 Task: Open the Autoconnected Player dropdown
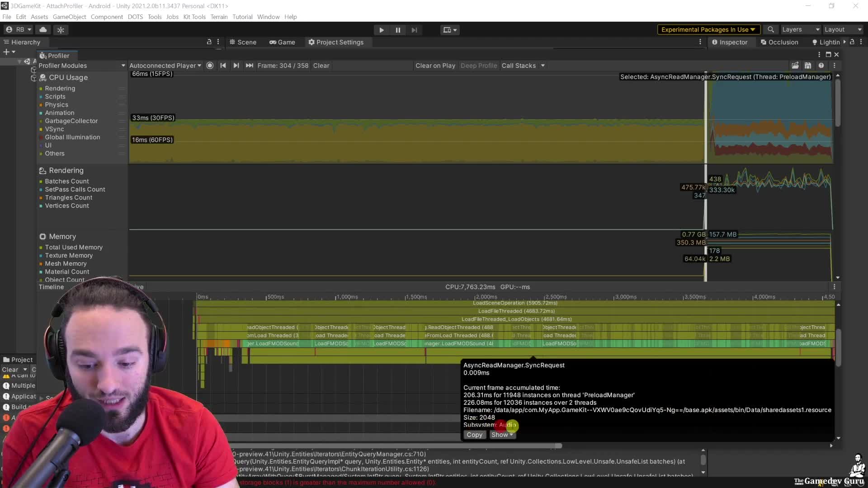[165, 66]
